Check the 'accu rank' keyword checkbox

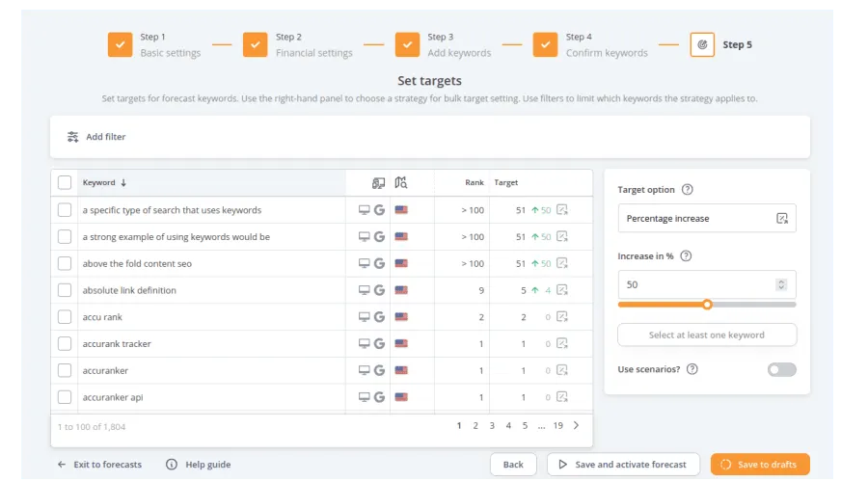click(x=65, y=317)
